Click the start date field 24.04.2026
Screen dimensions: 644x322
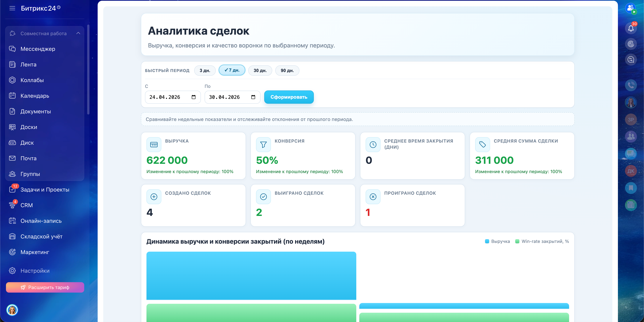173,97
